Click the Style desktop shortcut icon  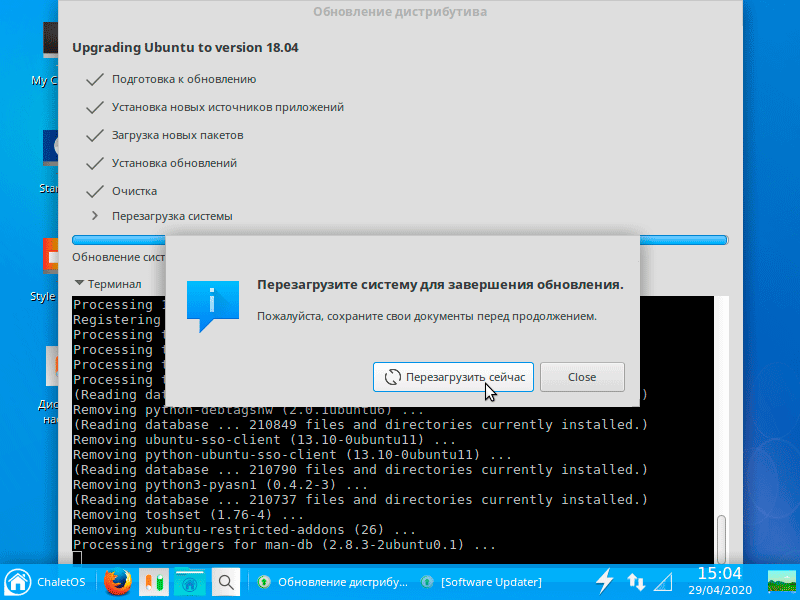click(x=50, y=256)
